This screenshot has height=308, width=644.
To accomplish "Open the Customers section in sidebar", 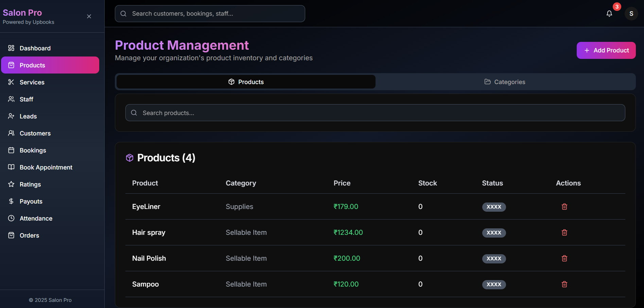I will [35, 133].
